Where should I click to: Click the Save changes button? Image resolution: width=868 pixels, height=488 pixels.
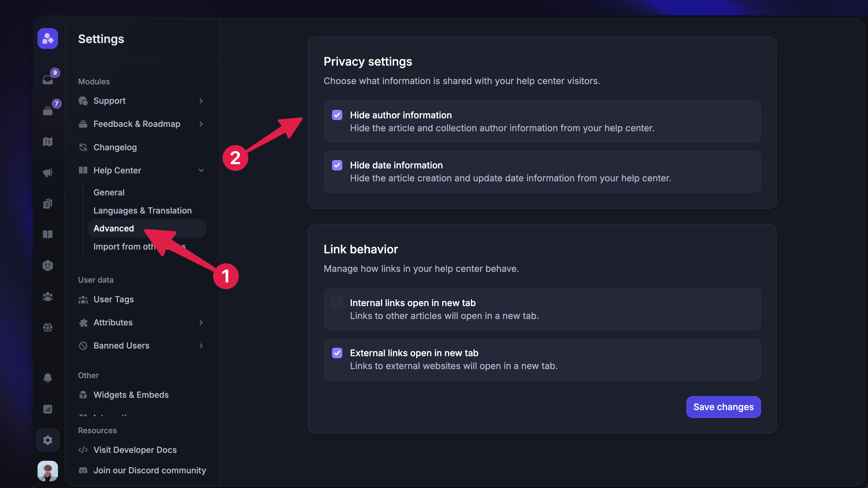point(723,407)
